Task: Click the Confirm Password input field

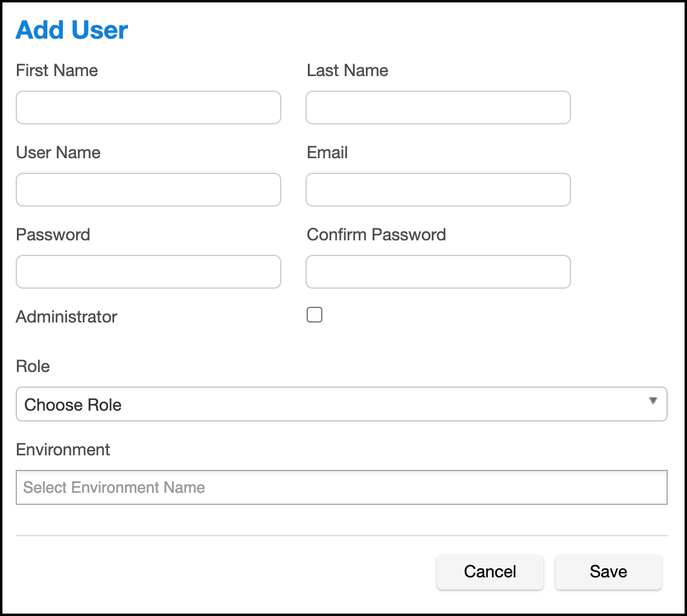Action: [x=438, y=272]
